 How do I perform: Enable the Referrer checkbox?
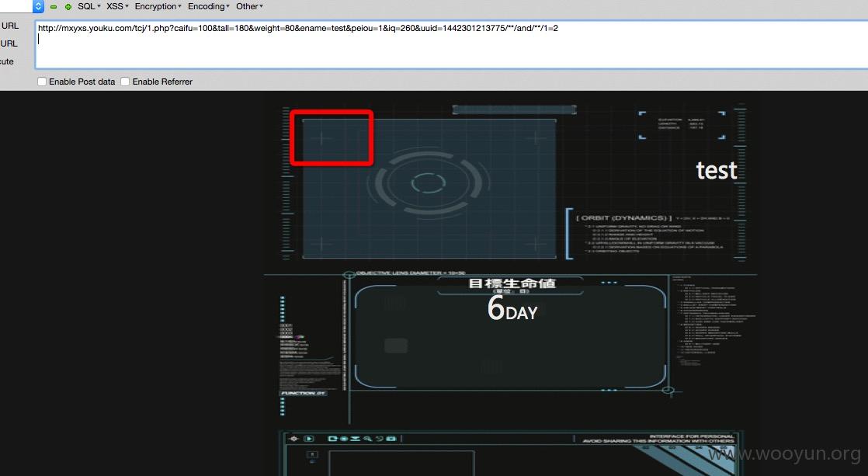125,82
